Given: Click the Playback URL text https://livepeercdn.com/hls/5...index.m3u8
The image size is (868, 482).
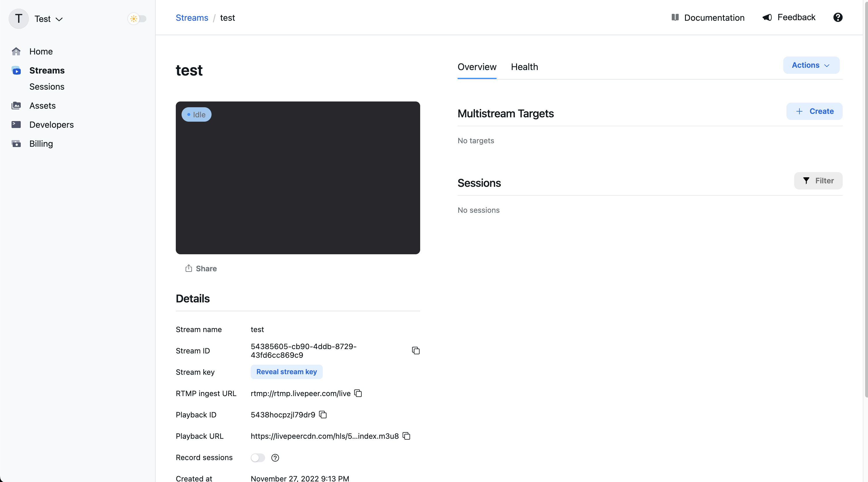Looking at the screenshot, I should (x=324, y=436).
